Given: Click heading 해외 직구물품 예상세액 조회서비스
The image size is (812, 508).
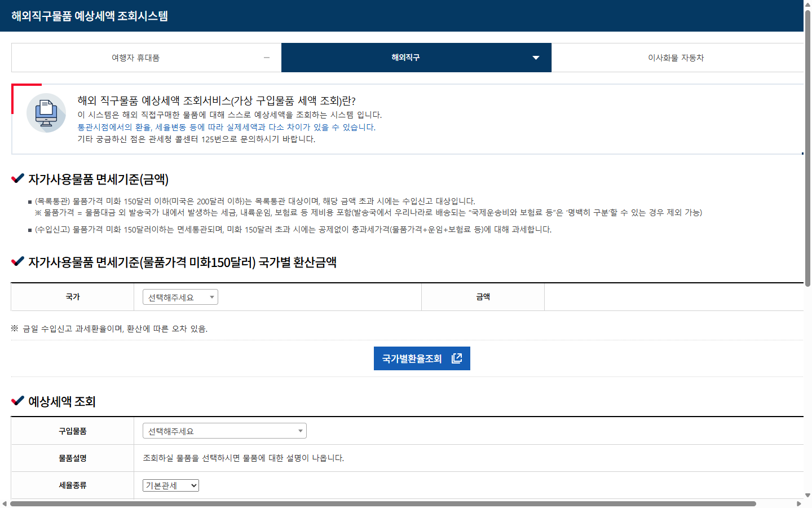Looking at the screenshot, I should (x=217, y=100).
